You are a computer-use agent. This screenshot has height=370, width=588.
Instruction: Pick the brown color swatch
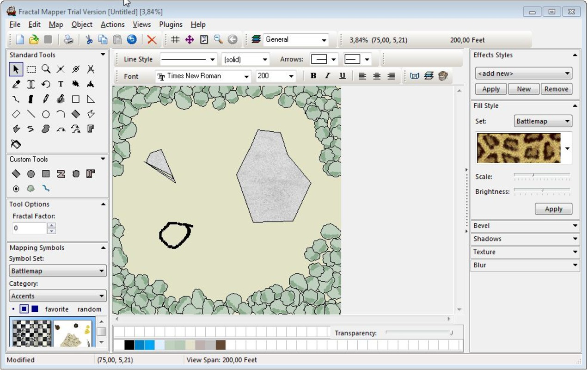click(x=220, y=345)
